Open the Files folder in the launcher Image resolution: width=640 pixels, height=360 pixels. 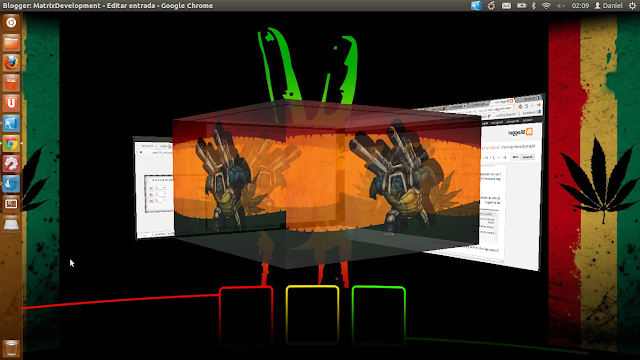[x=11, y=42]
